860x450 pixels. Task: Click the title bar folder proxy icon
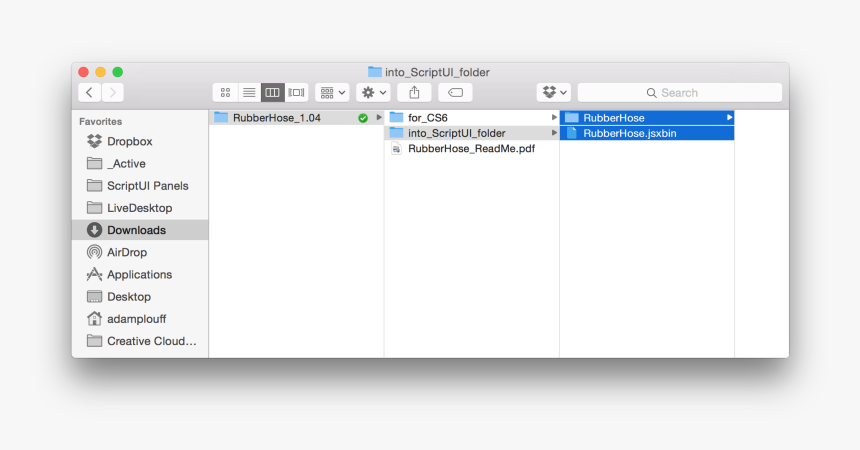point(375,72)
